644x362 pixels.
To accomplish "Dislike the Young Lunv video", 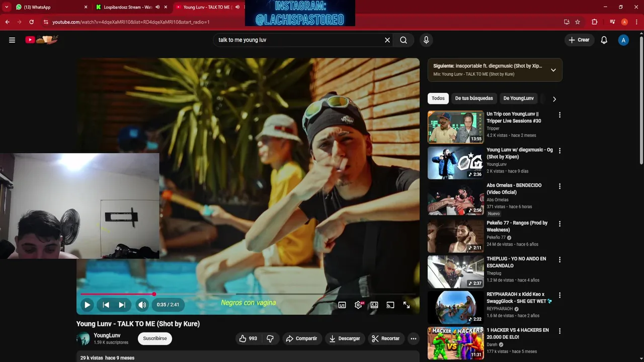I will [x=270, y=338].
